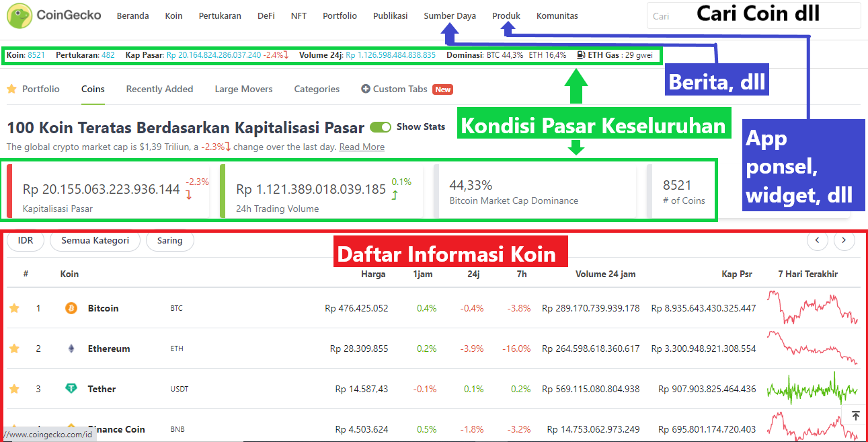This screenshot has height=442, width=868.
Task: Click the Pertukaran count 482 link
Action: pyautogui.click(x=108, y=55)
